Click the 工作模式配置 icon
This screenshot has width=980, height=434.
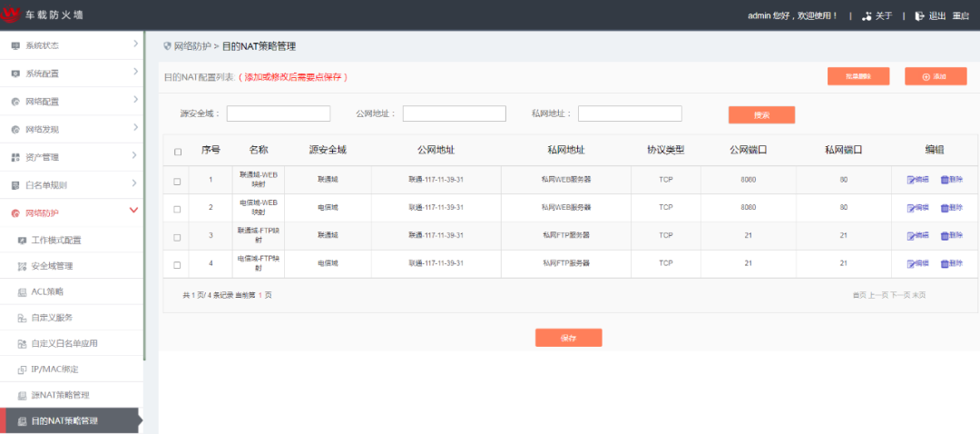tap(22, 240)
